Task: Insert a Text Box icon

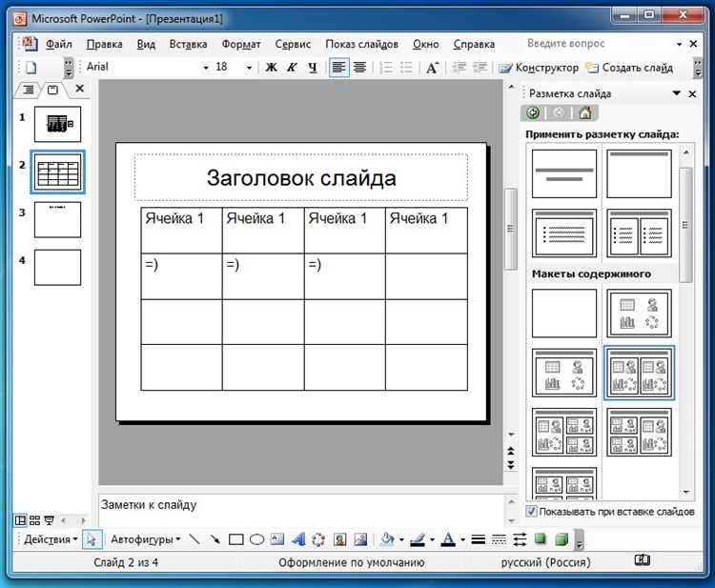Action: 277,539
